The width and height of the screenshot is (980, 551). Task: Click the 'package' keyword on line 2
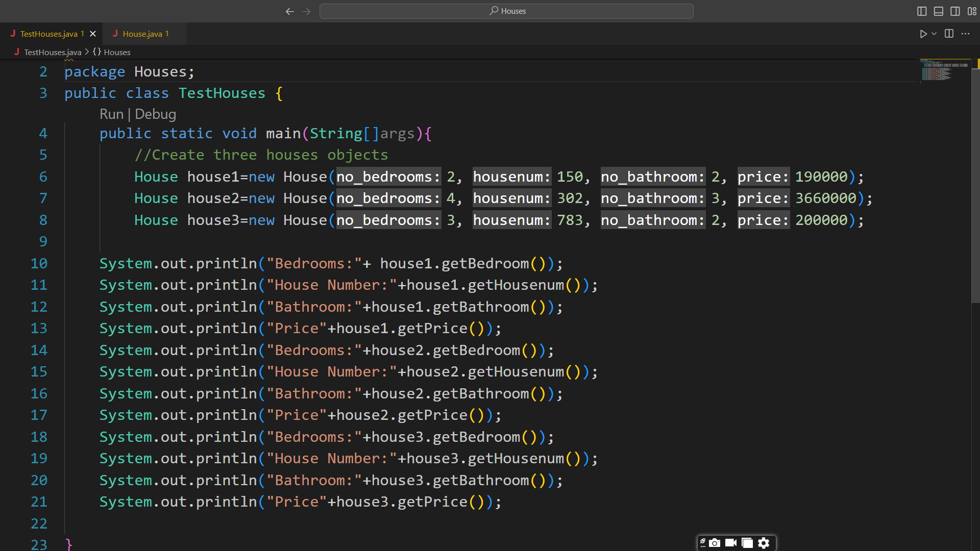coord(94,72)
